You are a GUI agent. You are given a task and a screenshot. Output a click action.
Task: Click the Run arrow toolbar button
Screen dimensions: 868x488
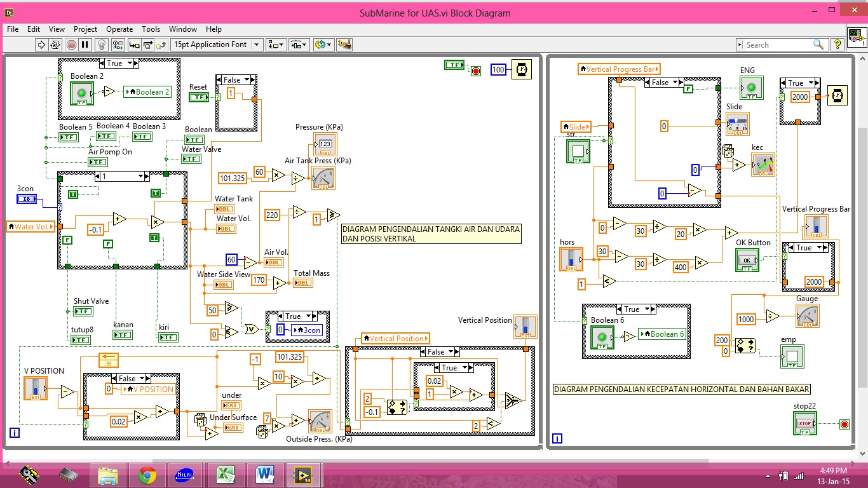click(42, 44)
